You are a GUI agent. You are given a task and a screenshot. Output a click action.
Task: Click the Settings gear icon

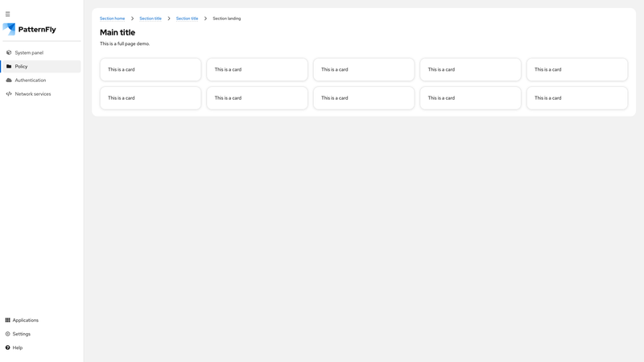tap(8, 334)
